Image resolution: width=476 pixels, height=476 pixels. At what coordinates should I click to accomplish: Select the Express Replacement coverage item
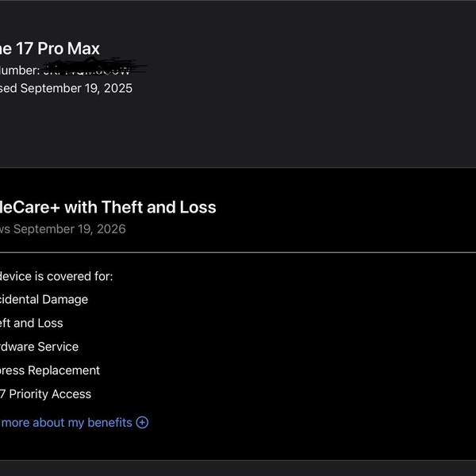tap(50, 370)
